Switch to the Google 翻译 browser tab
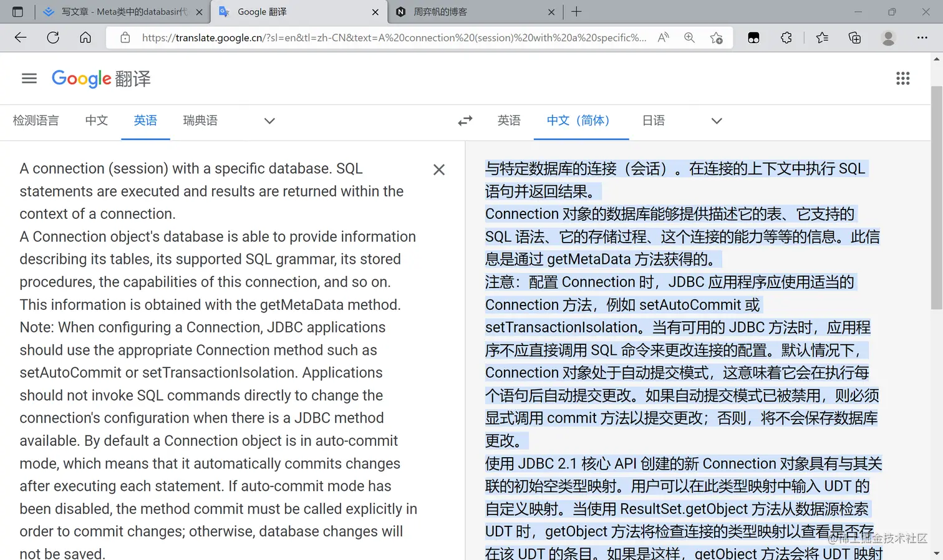This screenshot has height=560, width=943. pos(299,12)
